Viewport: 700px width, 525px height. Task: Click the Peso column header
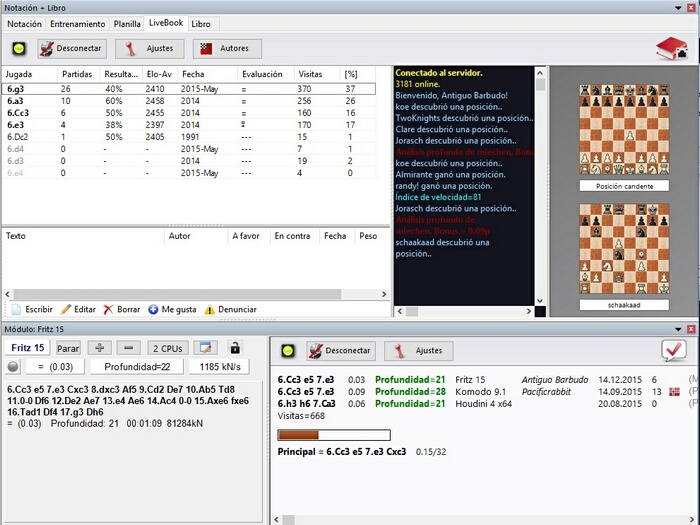372,236
